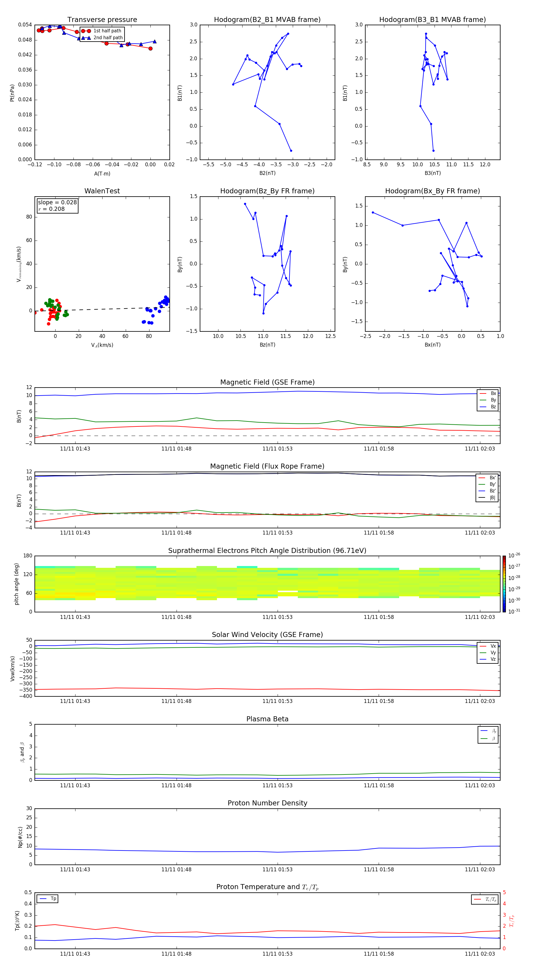Click the 'Transverse pressure' plot title
The height and width of the screenshot is (980, 535).
102,20
